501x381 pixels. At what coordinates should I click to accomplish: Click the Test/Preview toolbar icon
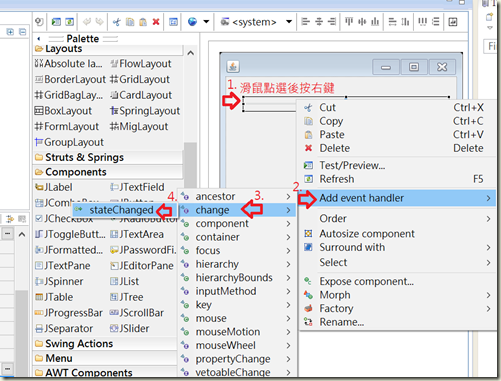tap(56, 22)
